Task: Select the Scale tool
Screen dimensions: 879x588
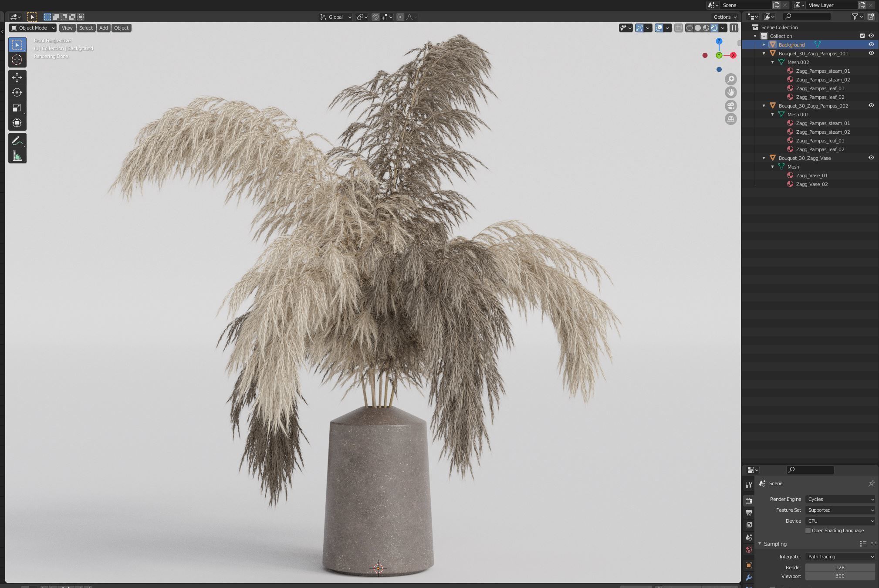Action: tap(17, 108)
